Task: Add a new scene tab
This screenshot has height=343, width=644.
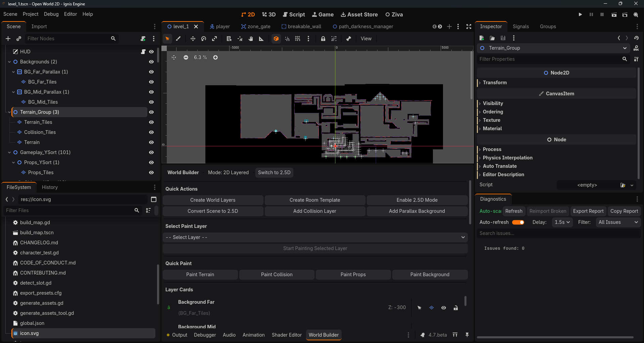Action: pyautogui.click(x=449, y=27)
